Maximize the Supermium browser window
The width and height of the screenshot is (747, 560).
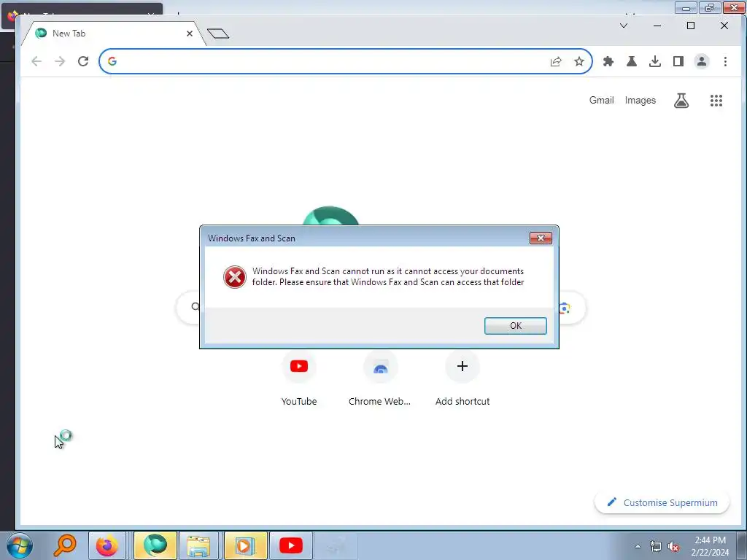coord(691,26)
